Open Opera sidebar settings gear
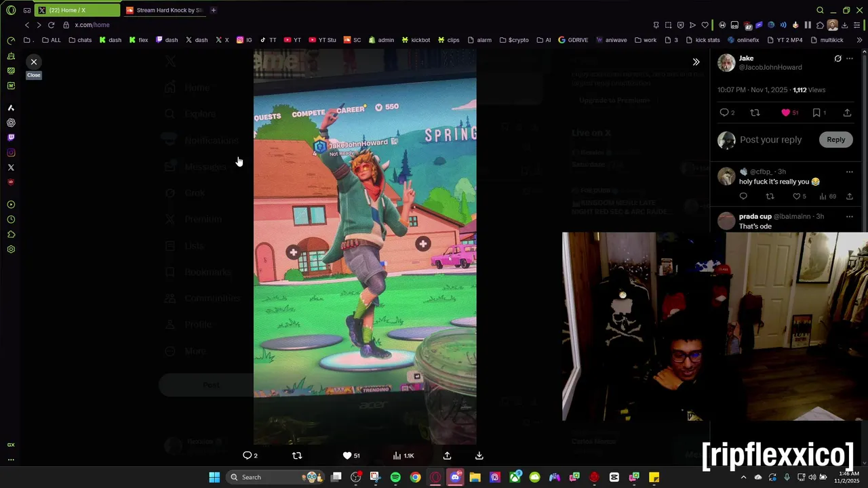The image size is (868, 488). pyautogui.click(x=11, y=249)
